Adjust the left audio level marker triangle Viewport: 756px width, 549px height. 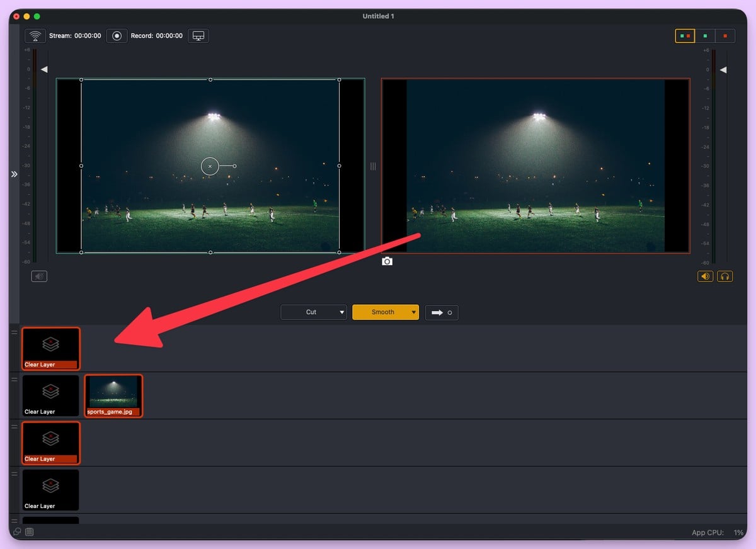pos(44,69)
